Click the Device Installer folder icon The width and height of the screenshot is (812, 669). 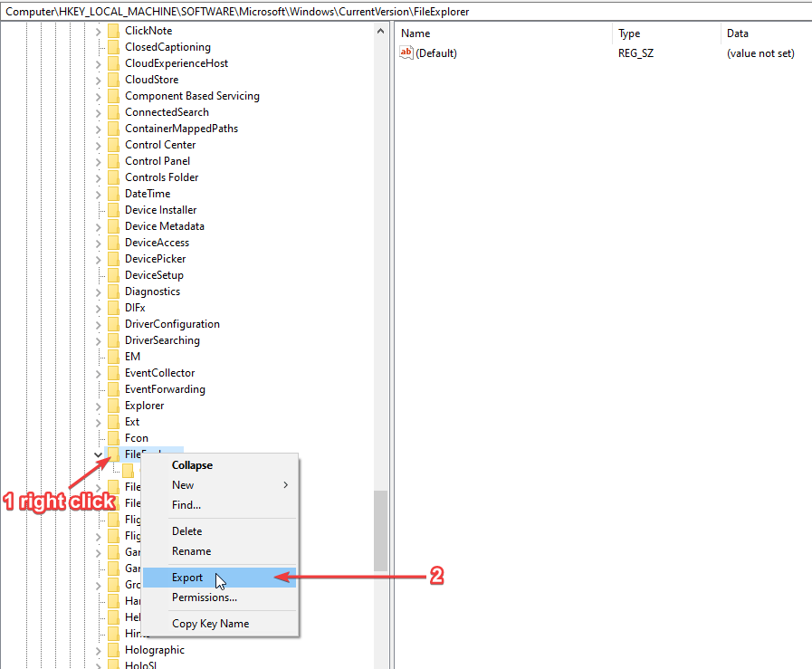click(x=112, y=209)
